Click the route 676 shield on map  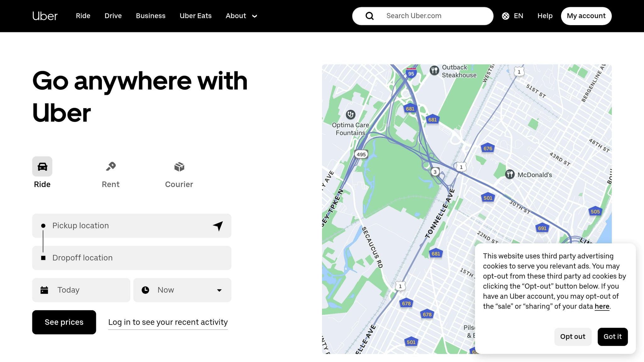488,148
